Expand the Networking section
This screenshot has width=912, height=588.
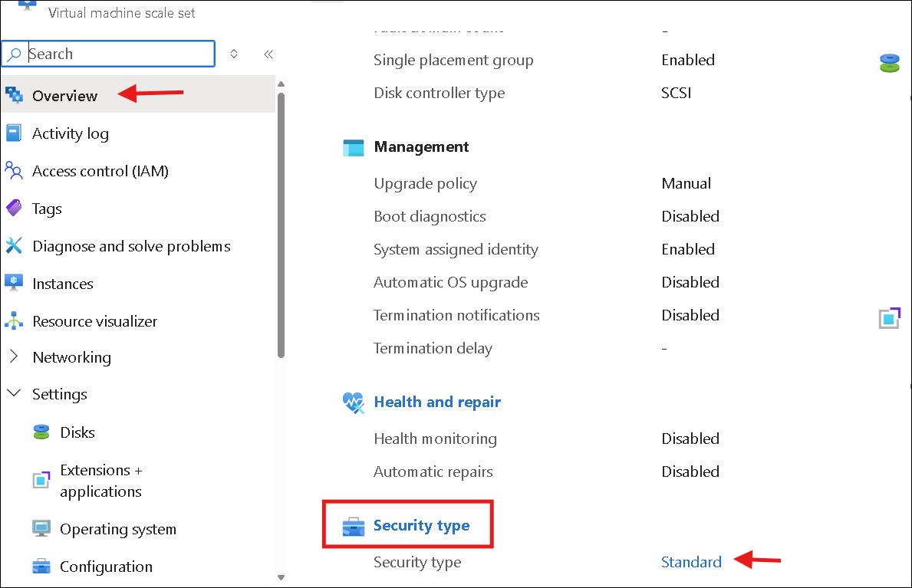click(14, 356)
